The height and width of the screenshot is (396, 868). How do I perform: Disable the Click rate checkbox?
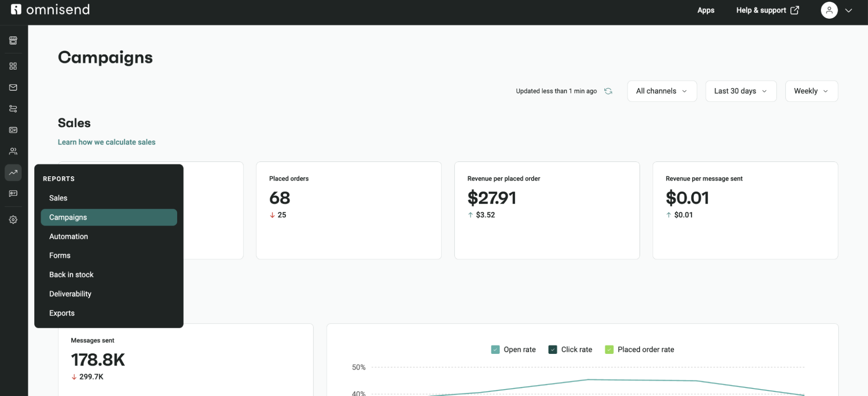click(x=552, y=349)
